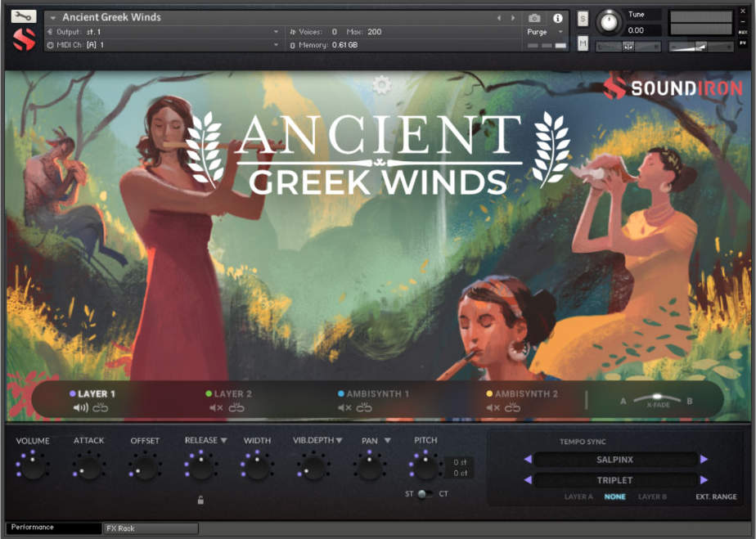Click the info (i) icon in Kontakt header

click(x=557, y=16)
